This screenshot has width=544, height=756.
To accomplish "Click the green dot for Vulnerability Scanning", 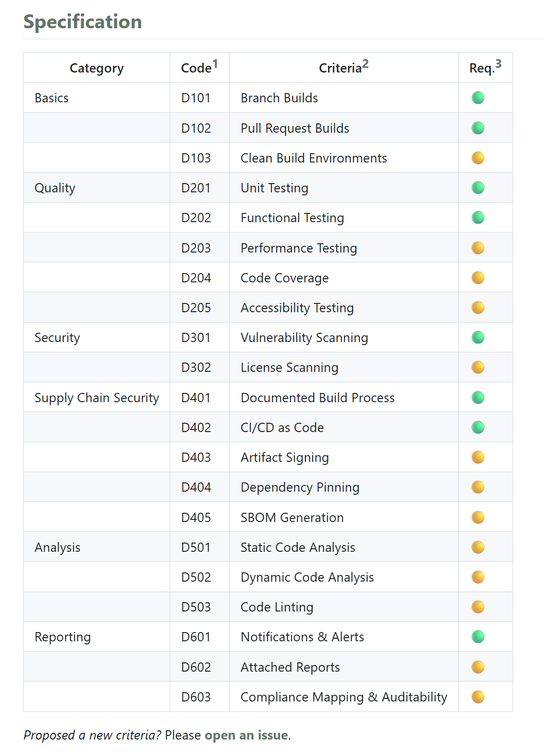I will coord(478,337).
